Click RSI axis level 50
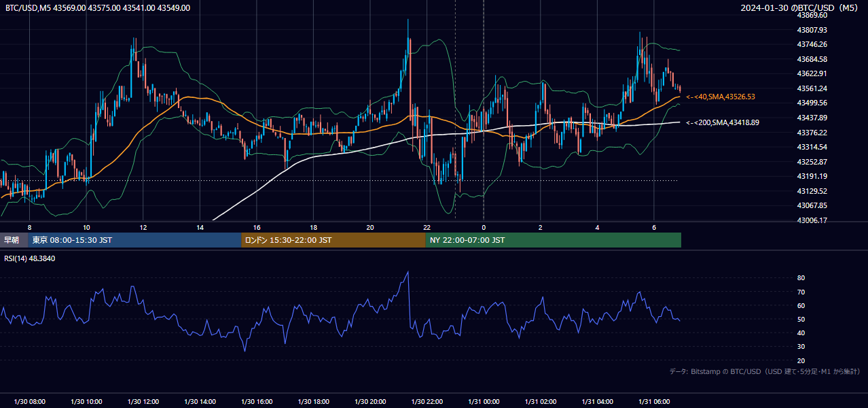 click(x=801, y=319)
